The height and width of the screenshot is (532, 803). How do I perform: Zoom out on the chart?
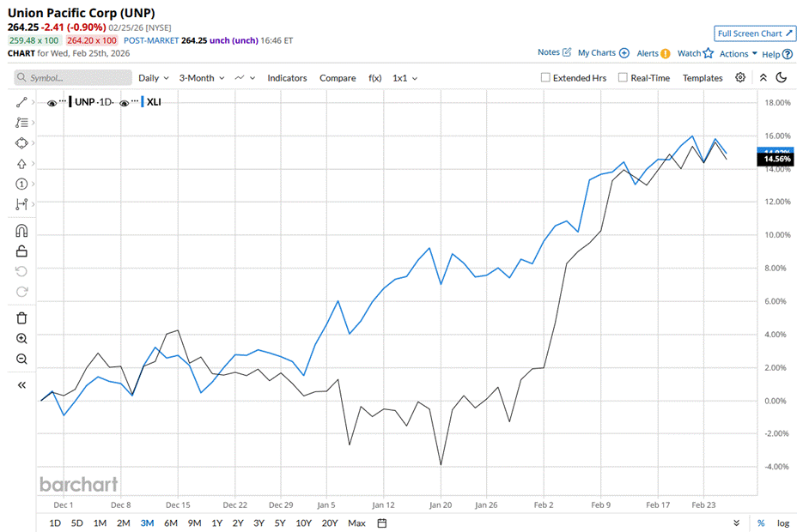pos(21,359)
